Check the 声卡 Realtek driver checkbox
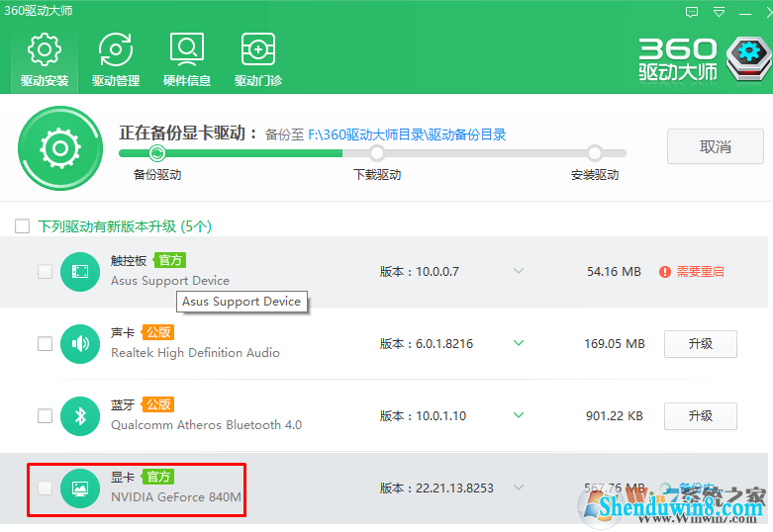 coord(45,344)
